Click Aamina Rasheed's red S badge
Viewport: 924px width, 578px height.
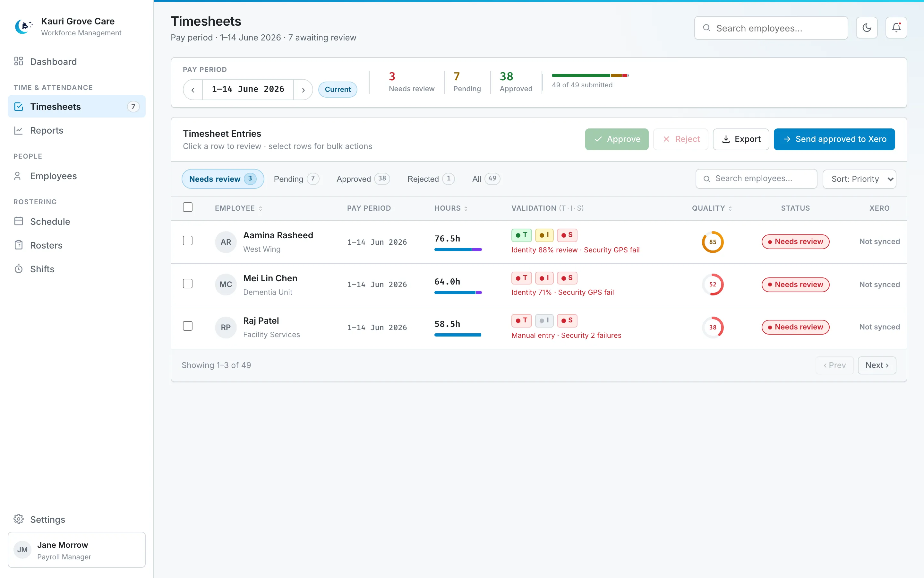tap(567, 235)
